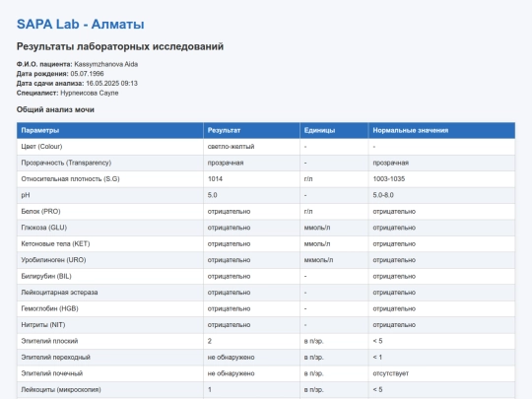Image resolution: width=532 pixels, height=399 pixels.
Task: Select the Гемоглобин (HGB) parameter
Action: tap(49, 308)
